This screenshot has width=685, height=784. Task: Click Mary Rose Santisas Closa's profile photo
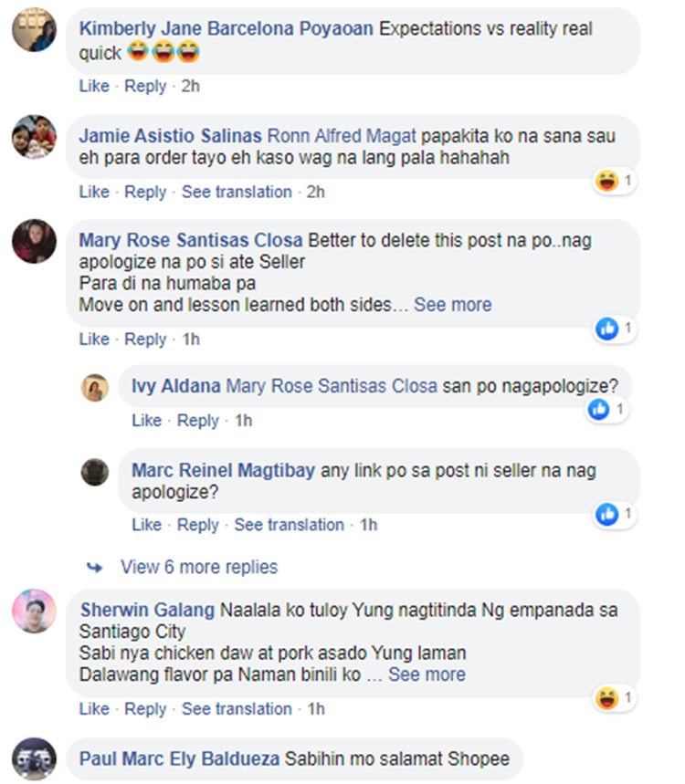pyautogui.click(x=34, y=242)
